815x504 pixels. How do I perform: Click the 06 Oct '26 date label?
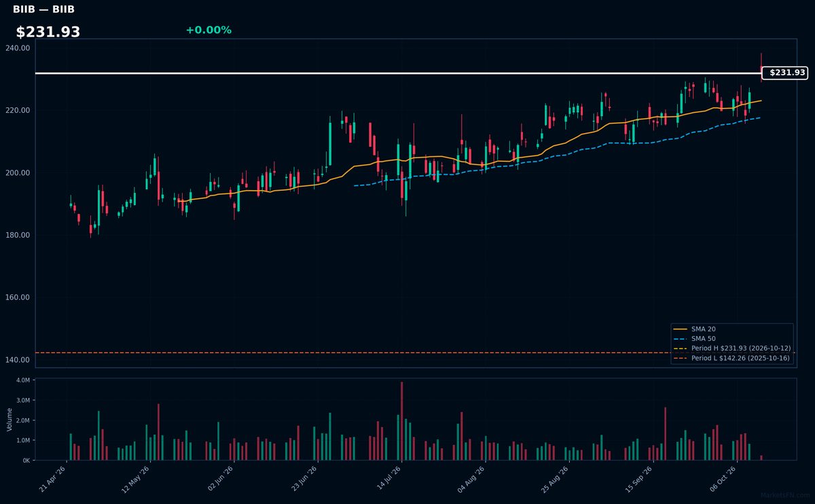[x=723, y=480]
